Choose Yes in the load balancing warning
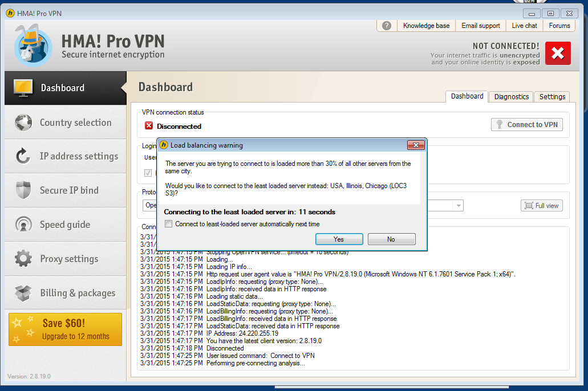This screenshot has width=588, height=391. pos(339,239)
